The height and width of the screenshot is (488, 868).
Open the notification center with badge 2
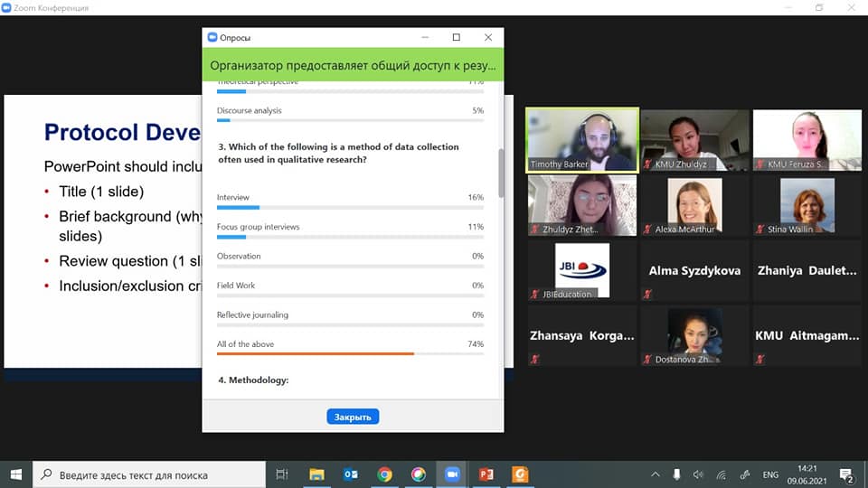coord(847,474)
